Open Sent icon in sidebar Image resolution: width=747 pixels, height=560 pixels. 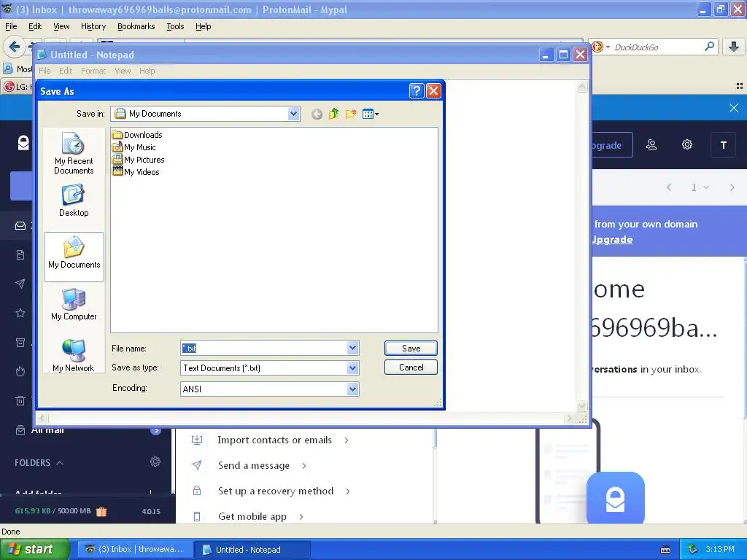(20, 284)
